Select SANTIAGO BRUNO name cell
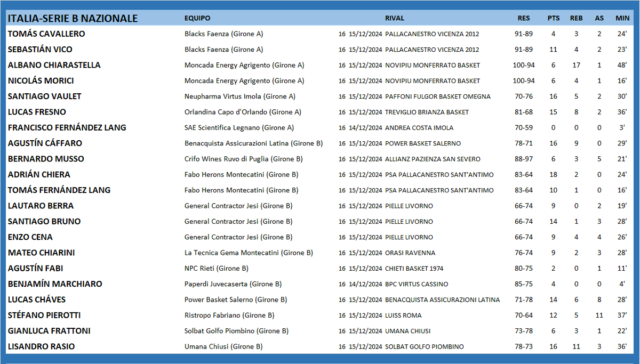 pyautogui.click(x=44, y=221)
